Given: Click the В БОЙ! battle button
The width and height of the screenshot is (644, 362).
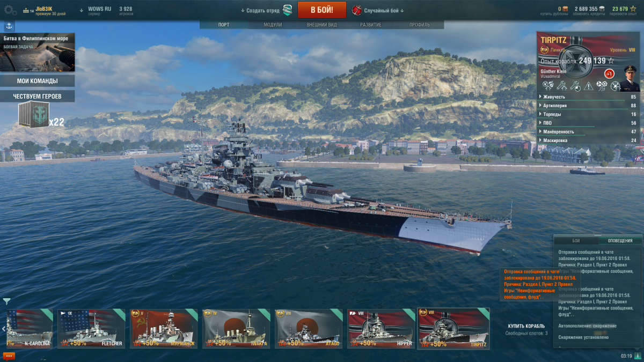Looking at the screenshot, I should tap(322, 10).
